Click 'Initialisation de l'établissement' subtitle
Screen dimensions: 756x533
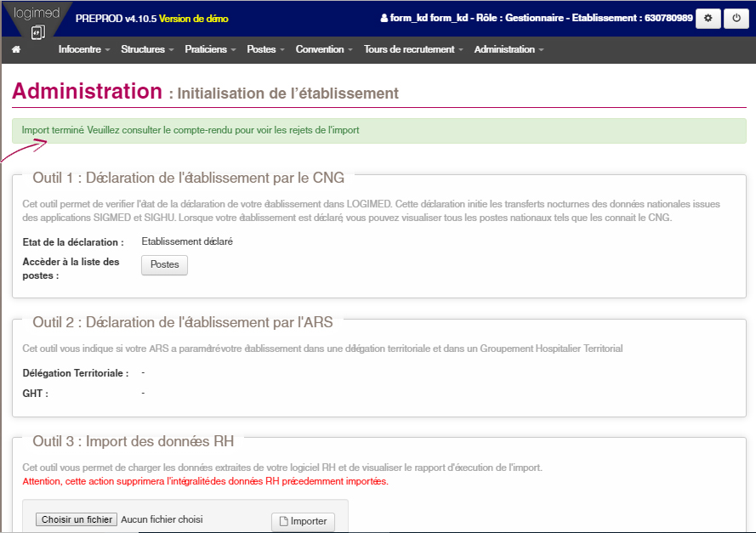point(287,93)
